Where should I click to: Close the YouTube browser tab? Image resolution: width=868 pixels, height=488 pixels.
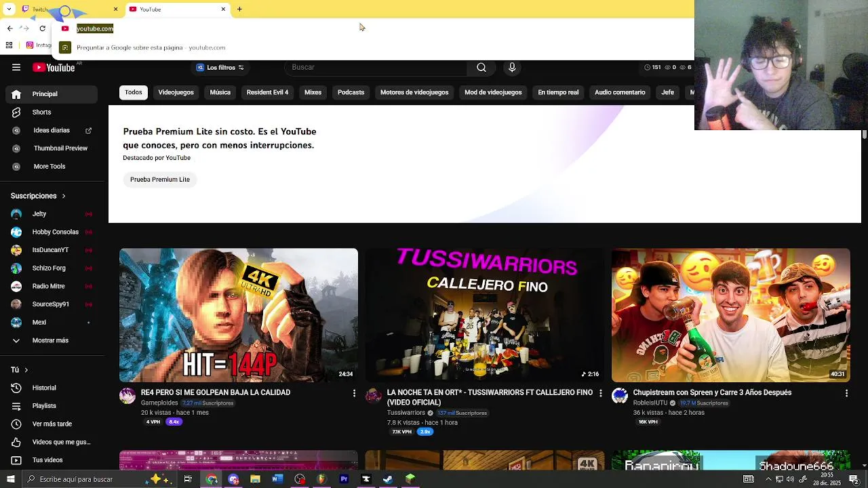click(223, 9)
